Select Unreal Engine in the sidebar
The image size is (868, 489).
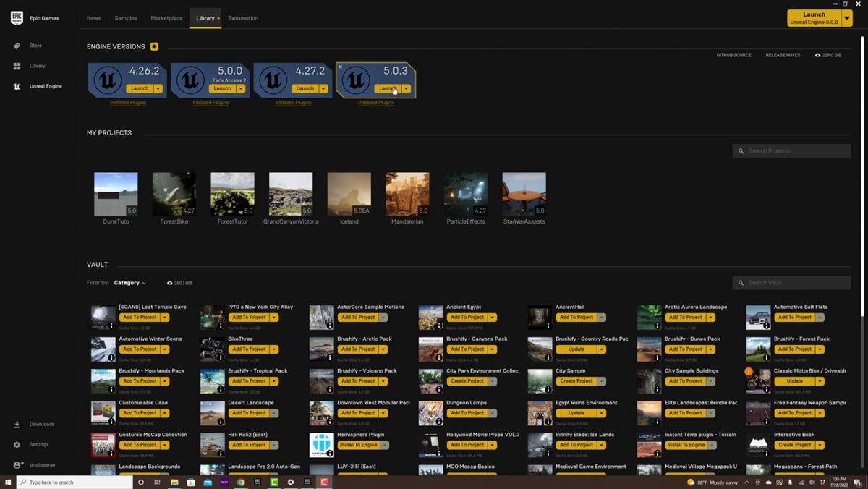click(46, 86)
